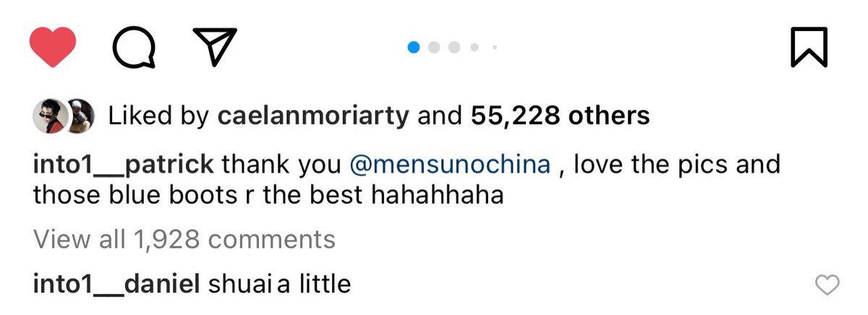The width and height of the screenshot is (868, 315).
Task: Open comments with the speech bubble icon
Action: point(135,48)
